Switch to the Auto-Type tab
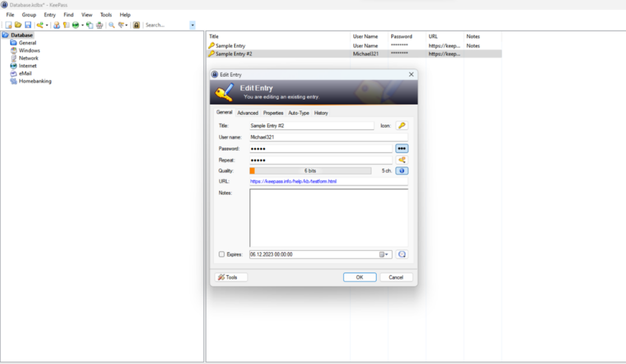This screenshot has height=364, width=626. pyautogui.click(x=298, y=113)
